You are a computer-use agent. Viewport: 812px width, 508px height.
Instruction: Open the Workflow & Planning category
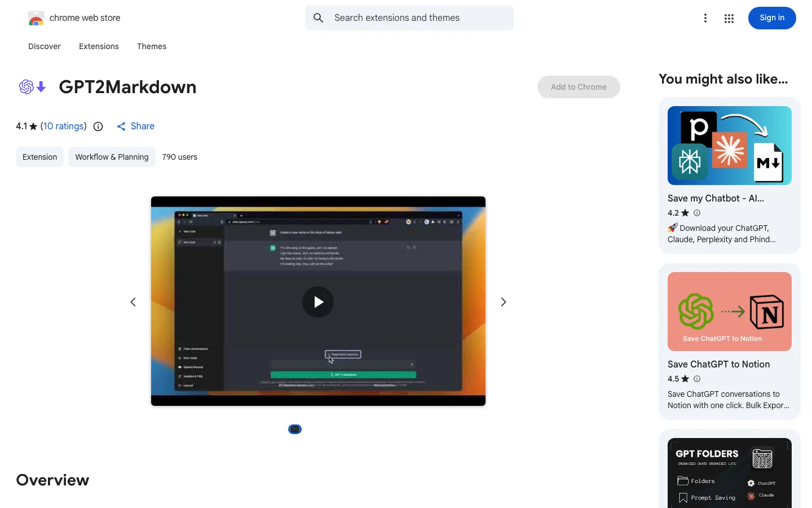[112, 157]
